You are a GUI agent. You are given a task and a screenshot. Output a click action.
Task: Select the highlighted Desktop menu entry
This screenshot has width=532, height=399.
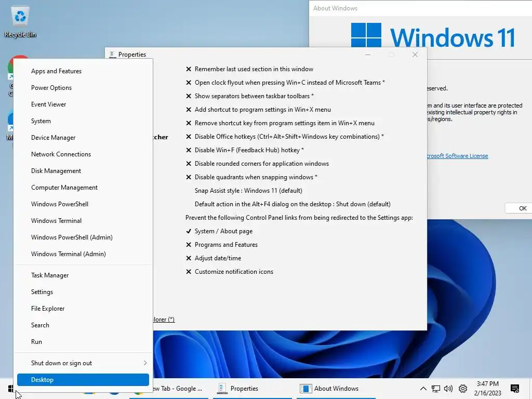pos(83,380)
